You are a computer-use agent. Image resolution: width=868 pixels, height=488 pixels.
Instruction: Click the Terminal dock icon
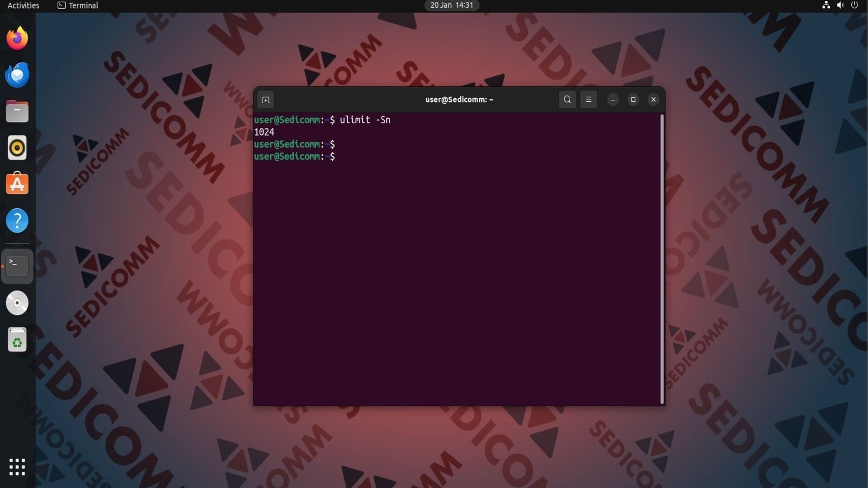point(17,266)
